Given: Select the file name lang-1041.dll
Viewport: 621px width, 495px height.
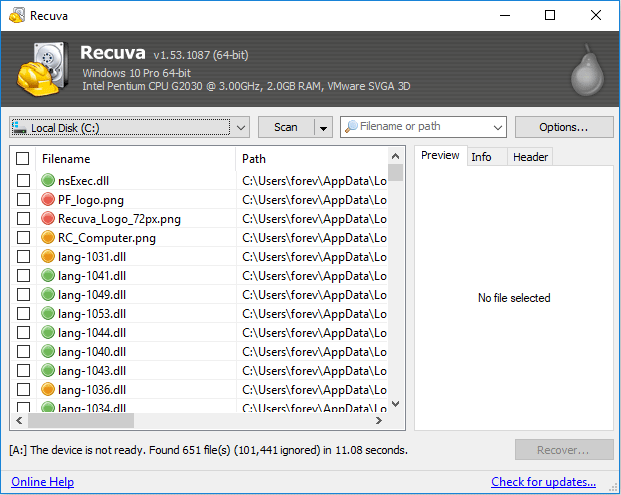Looking at the screenshot, I should (x=92, y=276).
